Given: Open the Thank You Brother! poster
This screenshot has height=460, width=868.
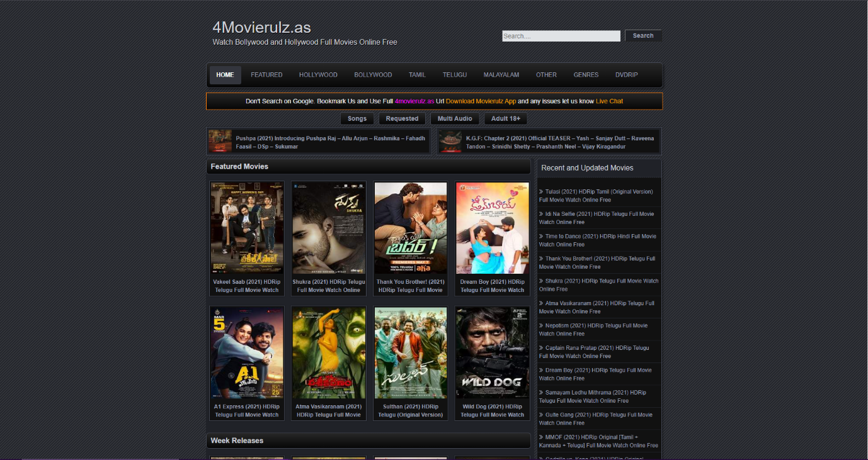Looking at the screenshot, I should (x=411, y=228).
